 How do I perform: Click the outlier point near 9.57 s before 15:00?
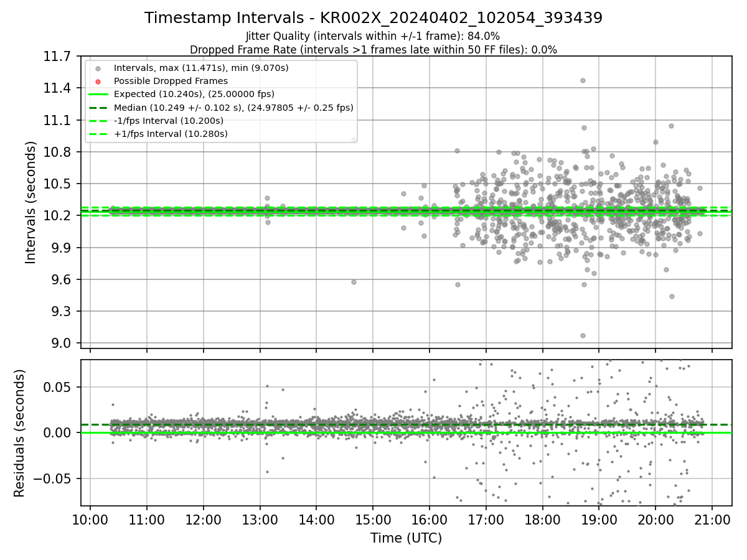point(354,282)
